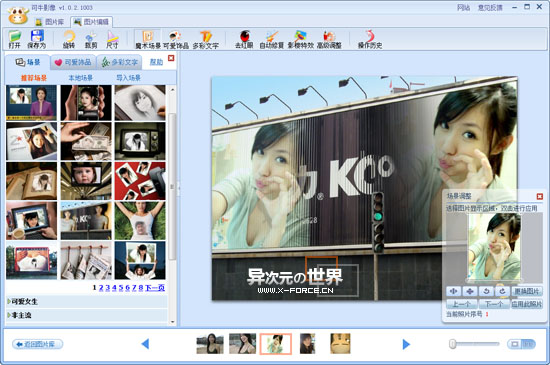This screenshot has height=365, width=550.
Task: Rotate scene photo counterclockwise in 场景调整 panel
Action: click(x=486, y=291)
